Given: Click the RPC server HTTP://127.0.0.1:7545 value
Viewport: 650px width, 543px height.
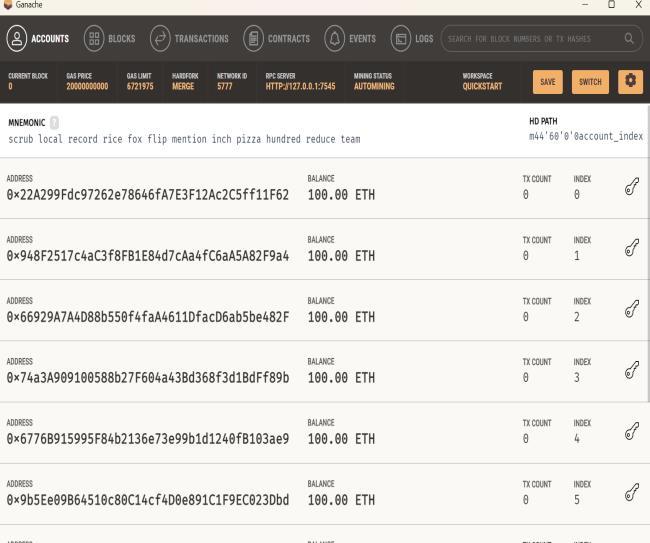Looking at the screenshot, I should click(x=301, y=86).
